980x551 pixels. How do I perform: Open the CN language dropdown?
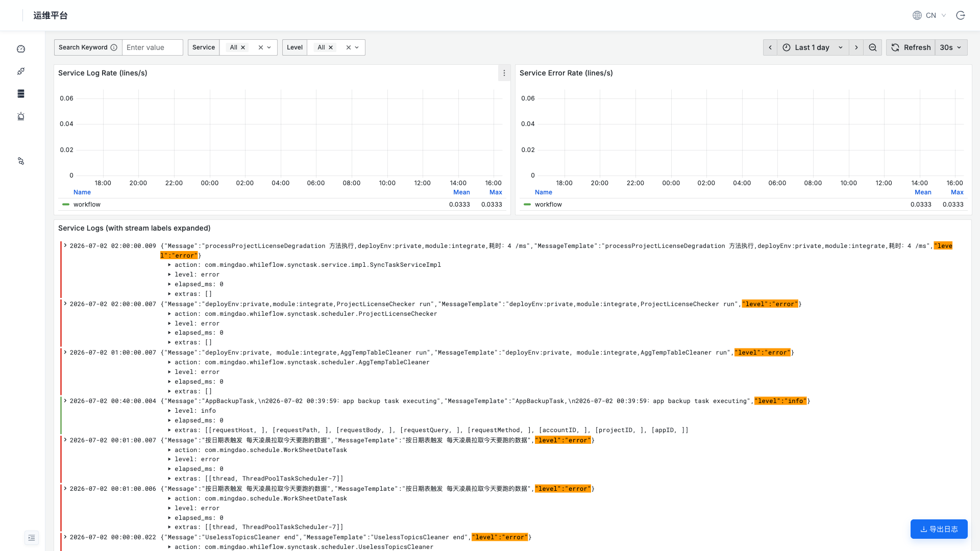[929, 15]
